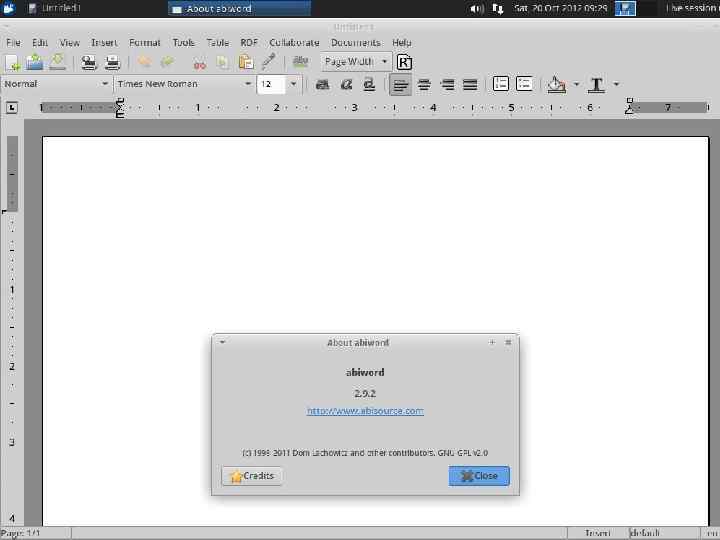720x540 pixels.
Task: Open the Times New Roman font dropdown
Action: pyautogui.click(x=184, y=84)
